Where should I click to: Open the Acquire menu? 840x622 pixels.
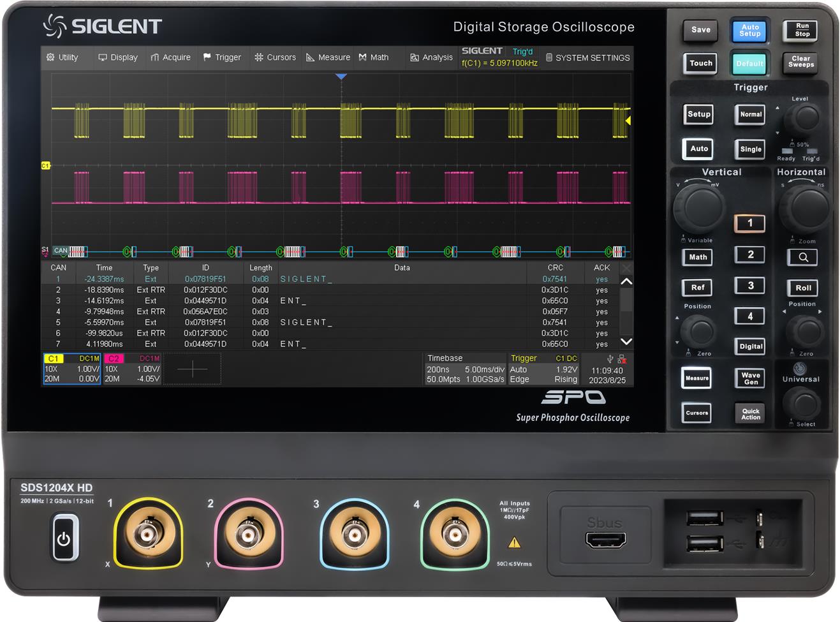point(170,57)
